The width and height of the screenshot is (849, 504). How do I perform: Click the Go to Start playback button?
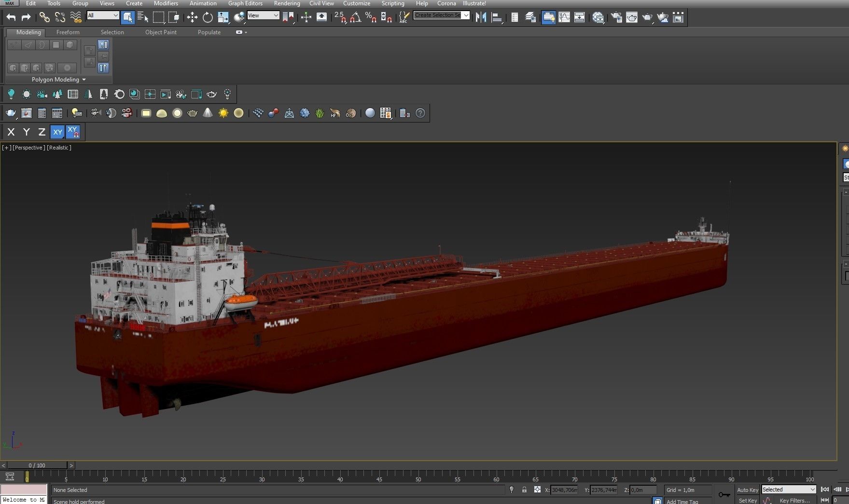(825, 490)
